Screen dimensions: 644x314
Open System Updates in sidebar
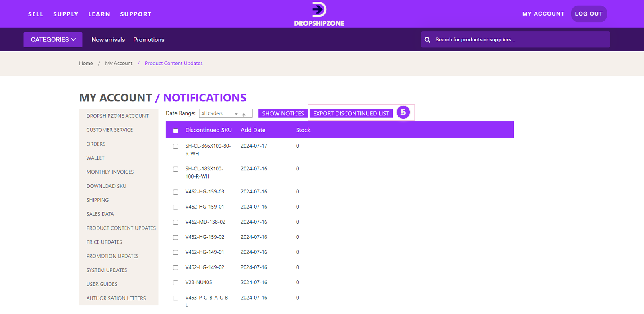tap(107, 271)
